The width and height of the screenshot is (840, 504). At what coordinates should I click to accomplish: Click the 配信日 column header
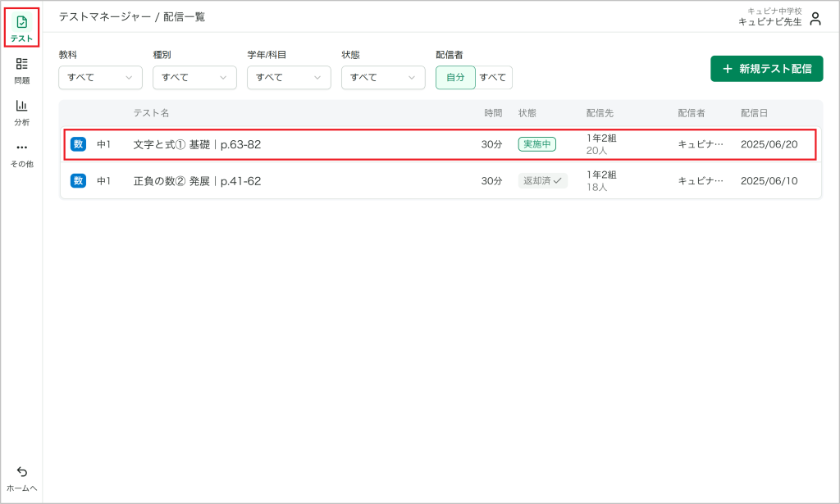755,113
